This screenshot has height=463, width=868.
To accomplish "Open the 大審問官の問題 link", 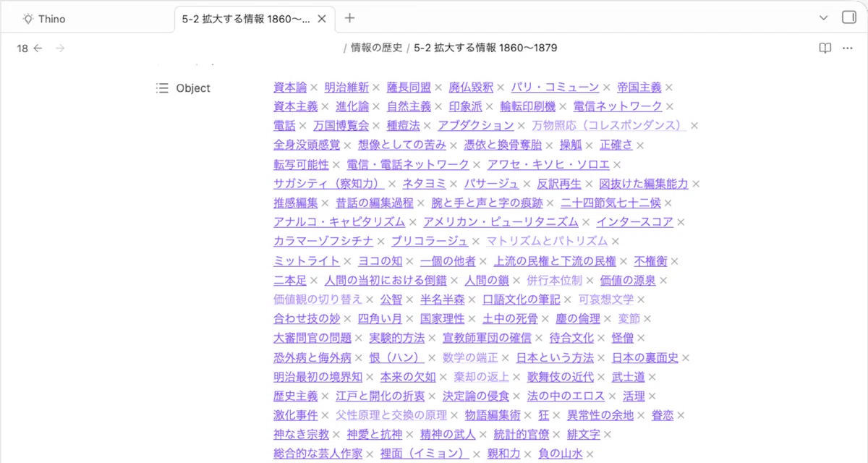I will [x=312, y=338].
